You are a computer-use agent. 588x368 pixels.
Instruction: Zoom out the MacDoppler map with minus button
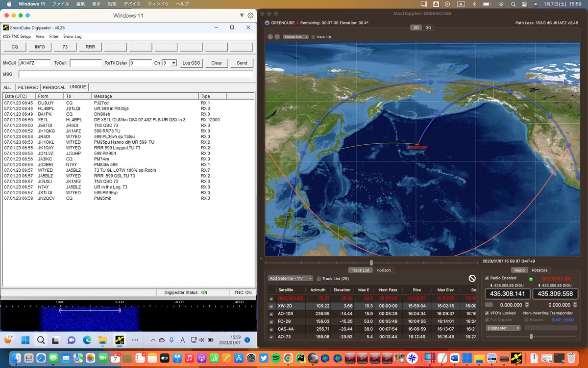point(277,37)
